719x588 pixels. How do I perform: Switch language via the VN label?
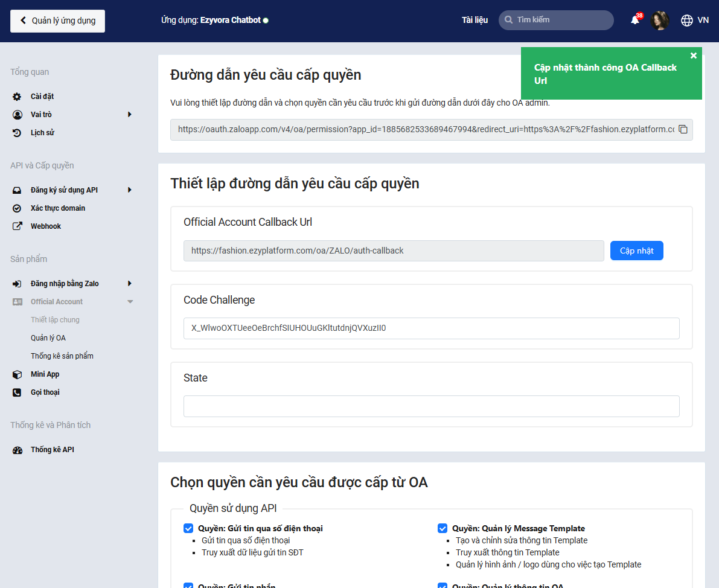tap(703, 20)
